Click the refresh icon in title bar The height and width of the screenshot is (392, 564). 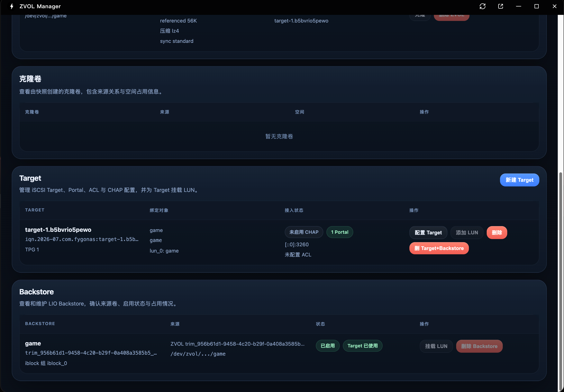click(482, 6)
